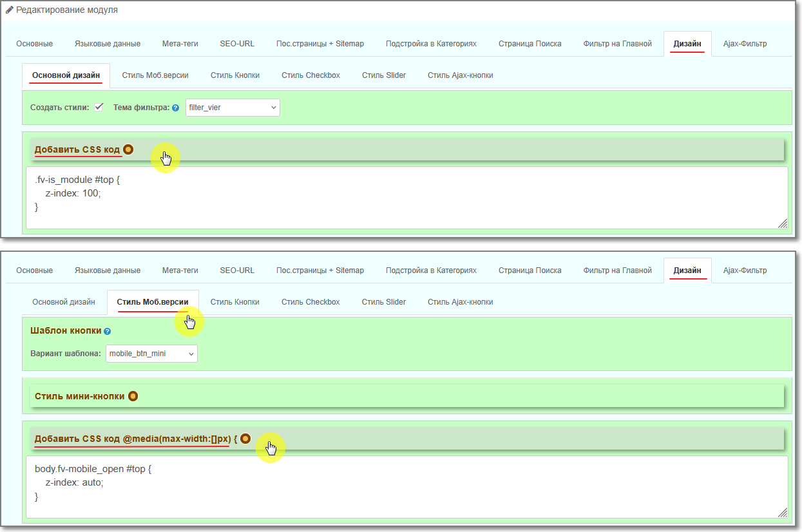Click the help icon next to Шаблон кнопки

click(108, 331)
